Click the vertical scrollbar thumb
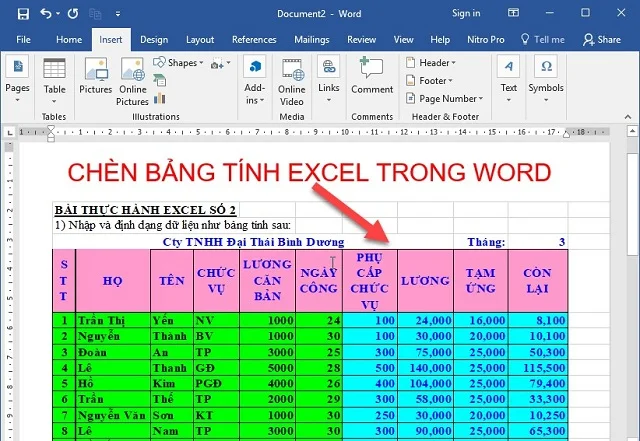640x441 pixels. tap(632, 204)
